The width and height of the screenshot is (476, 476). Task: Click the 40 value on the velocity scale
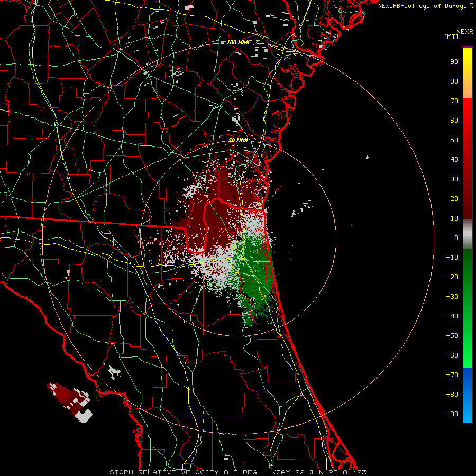click(x=454, y=160)
